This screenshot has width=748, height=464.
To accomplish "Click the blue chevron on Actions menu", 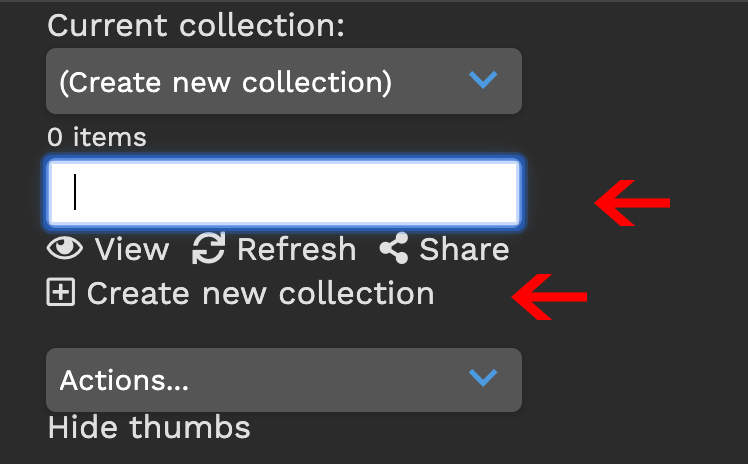I will pyautogui.click(x=483, y=378).
